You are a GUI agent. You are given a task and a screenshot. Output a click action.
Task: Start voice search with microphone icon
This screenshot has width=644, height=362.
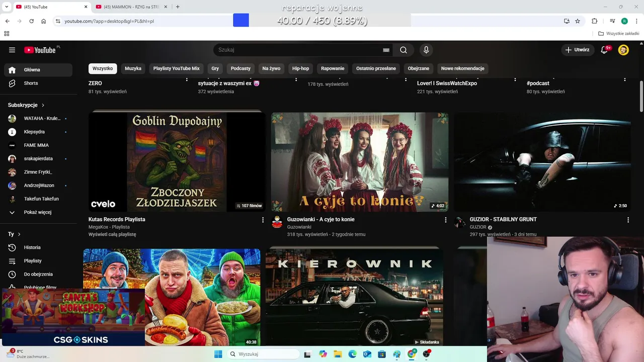coord(426,50)
